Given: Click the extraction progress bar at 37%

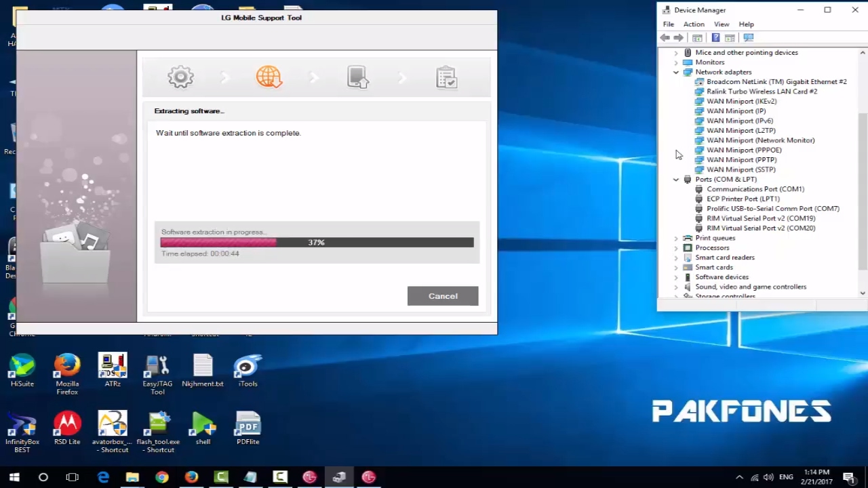Looking at the screenshot, I should pyautogui.click(x=317, y=242).
